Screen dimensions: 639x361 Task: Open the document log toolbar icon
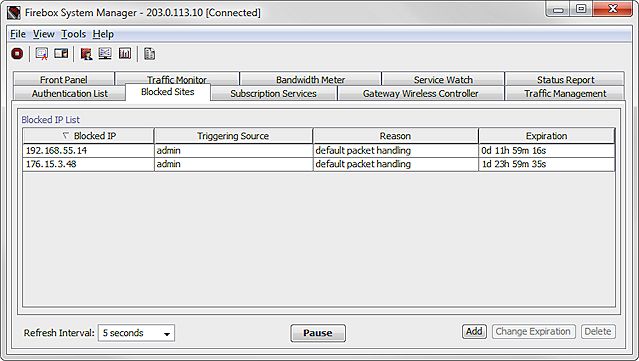click(150, 53)
